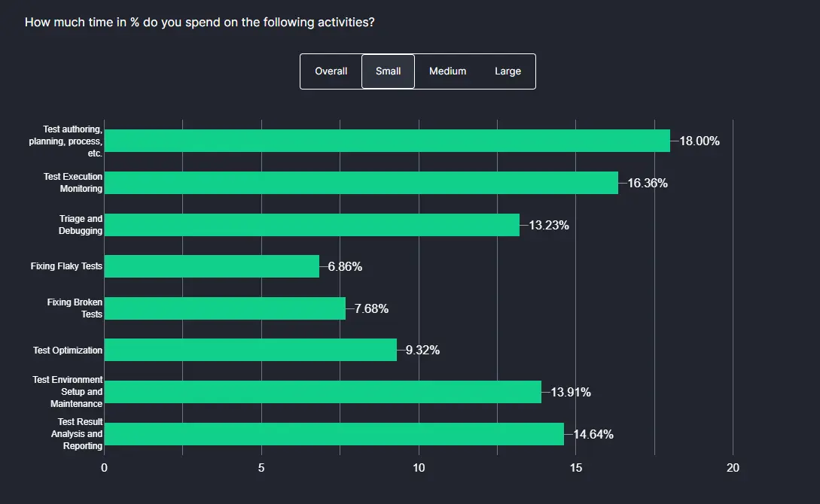
Task: Select the Fixing Flaky Tests axis label
Action: [66, 266]
